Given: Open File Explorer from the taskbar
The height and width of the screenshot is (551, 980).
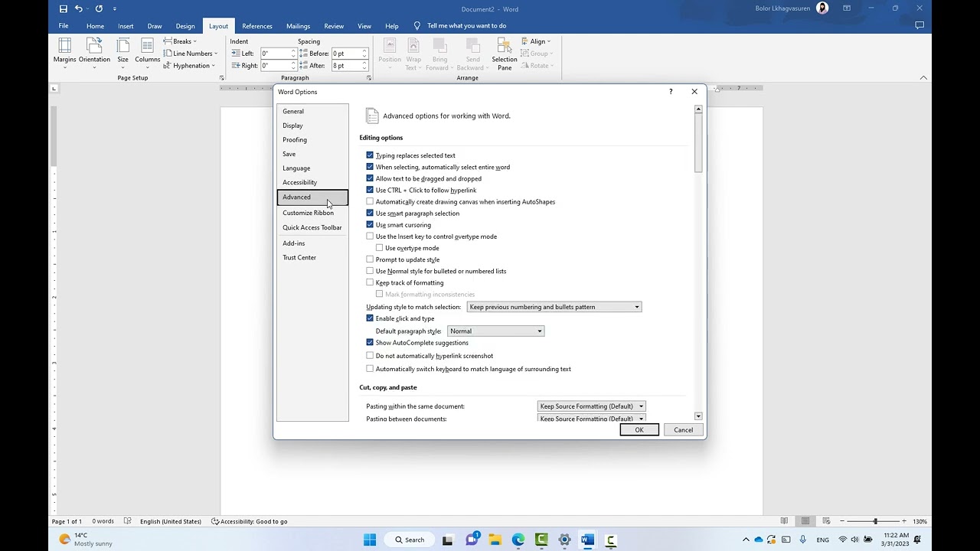Looking at the screenshot, I should pyautogui.click(x=495, y=540).
